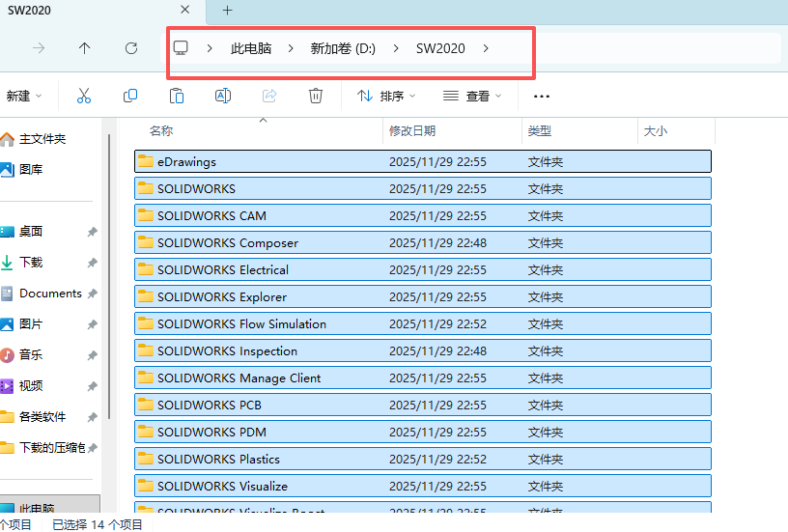Sort by 修改日期 column header
788x532 pixels.
(412, 131)
